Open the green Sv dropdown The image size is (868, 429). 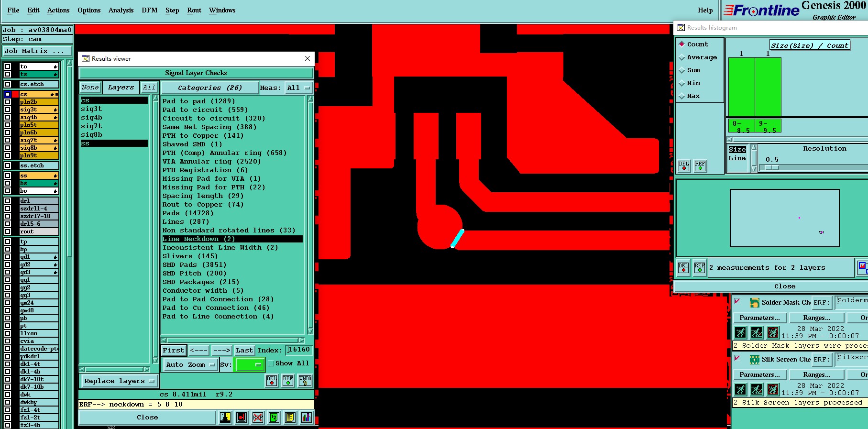pos(249,364)
